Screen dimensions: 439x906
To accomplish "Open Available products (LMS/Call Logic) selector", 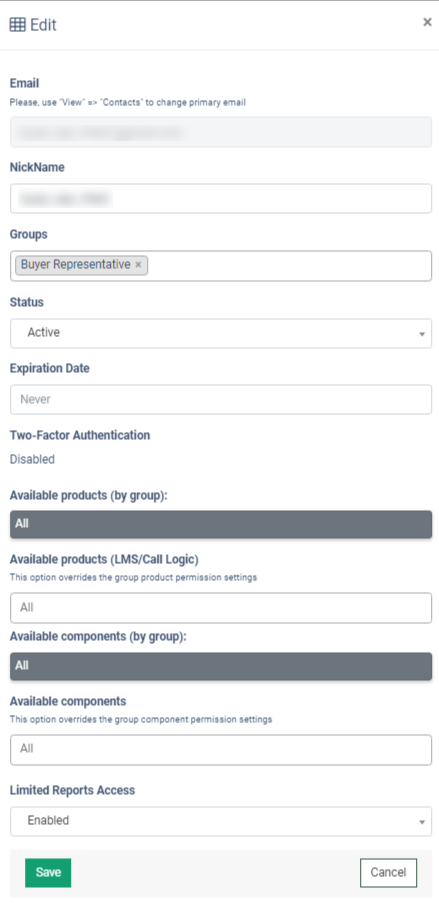I will 221,608.
